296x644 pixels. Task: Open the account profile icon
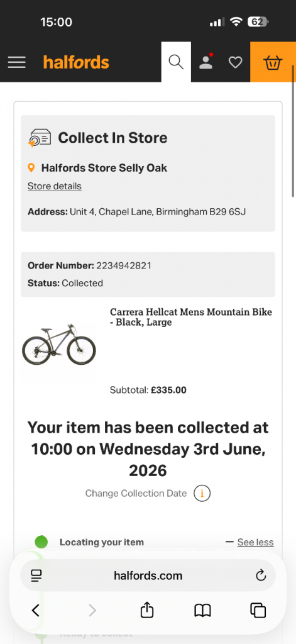pos(206,62)
